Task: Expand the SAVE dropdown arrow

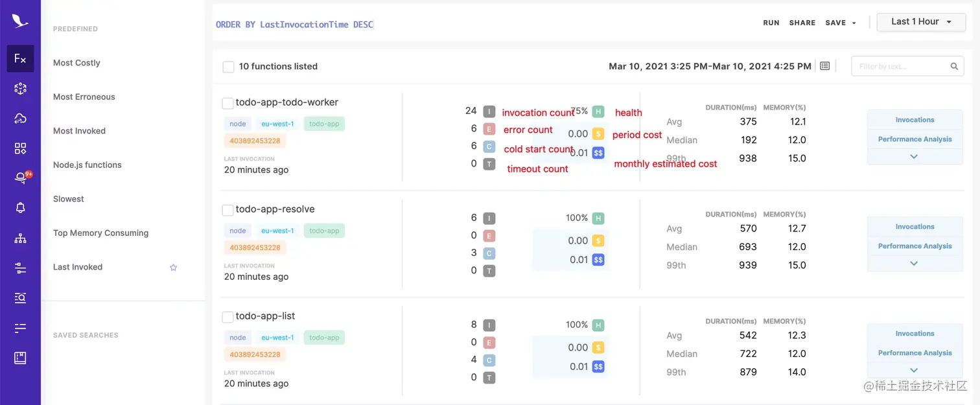Action: coord(854,23)
